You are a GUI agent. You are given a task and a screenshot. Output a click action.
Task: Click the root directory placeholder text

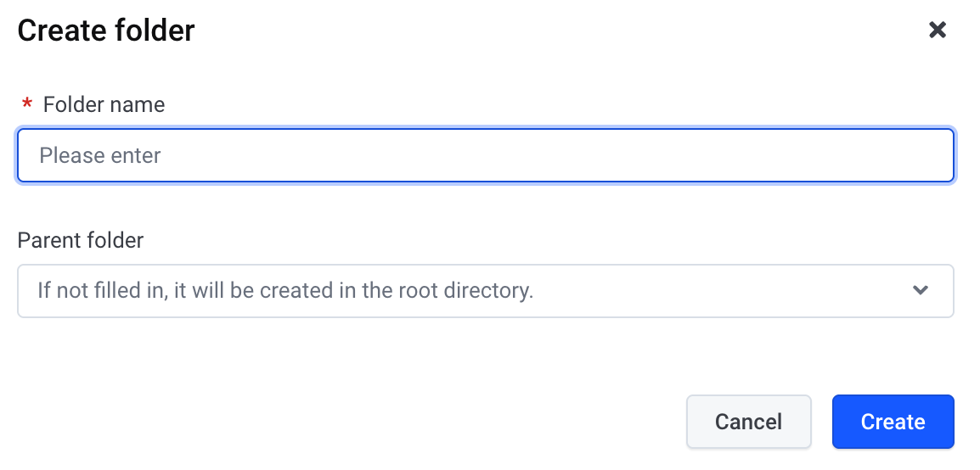(285, 291)
